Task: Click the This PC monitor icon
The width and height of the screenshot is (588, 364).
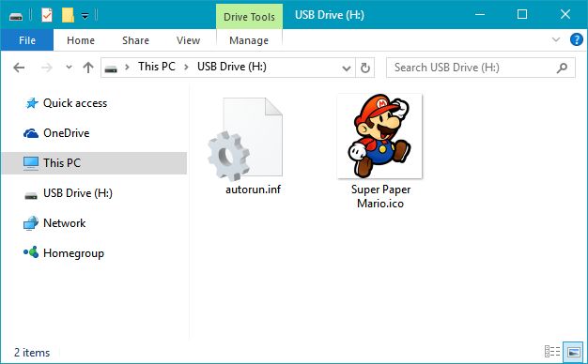Action: [31, 163]
